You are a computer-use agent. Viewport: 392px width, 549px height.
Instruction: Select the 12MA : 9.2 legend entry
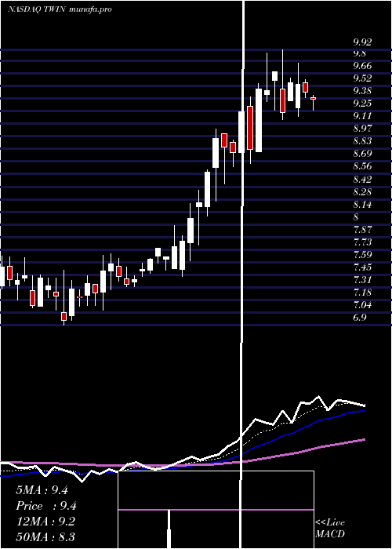45,522
